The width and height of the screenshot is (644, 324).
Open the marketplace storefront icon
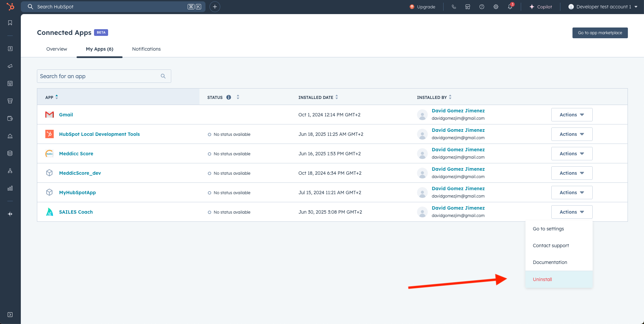(x=468, y=7)
